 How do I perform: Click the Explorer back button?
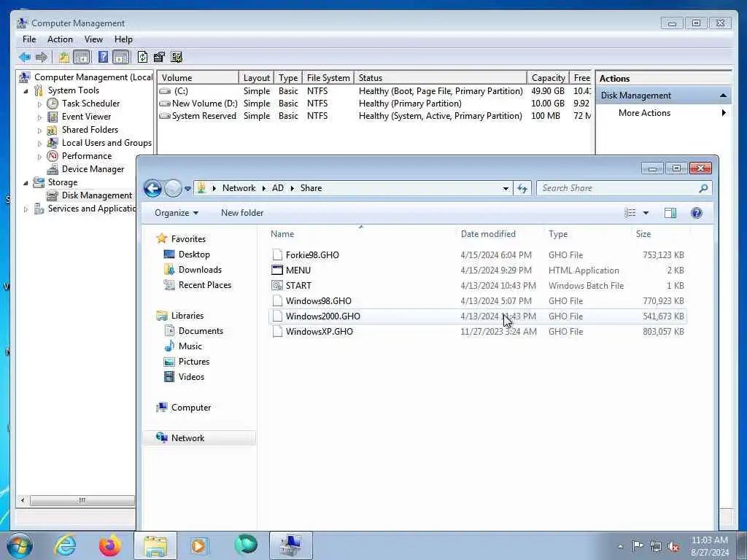(x=152, y=189)
